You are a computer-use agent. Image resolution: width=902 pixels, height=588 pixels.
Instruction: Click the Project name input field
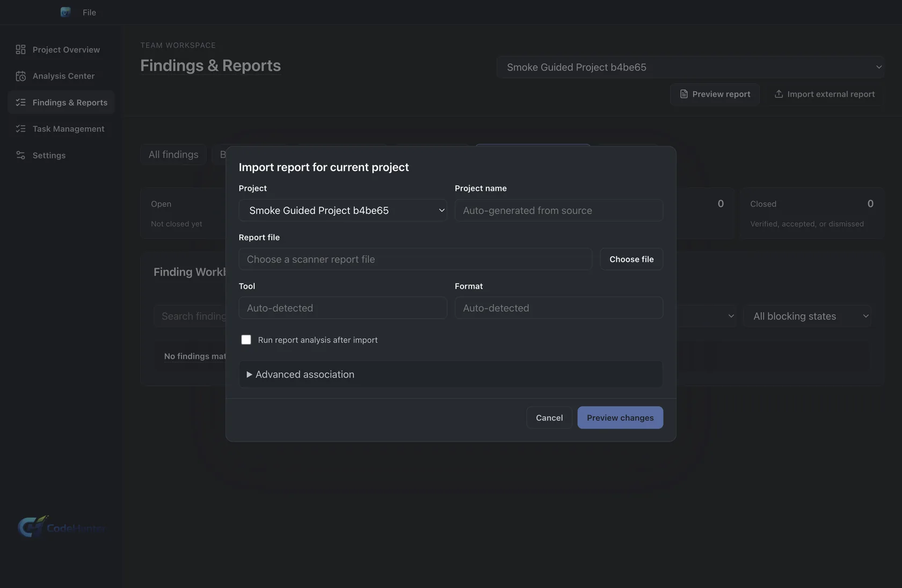click(x=559, y=210)
